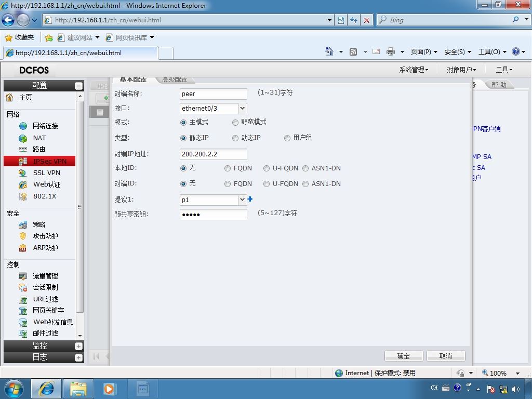This screenshot has height=399, width=532.
Task: Open the 路由 sidebar item
Action: pyautogui.click(x=38, y=149)
